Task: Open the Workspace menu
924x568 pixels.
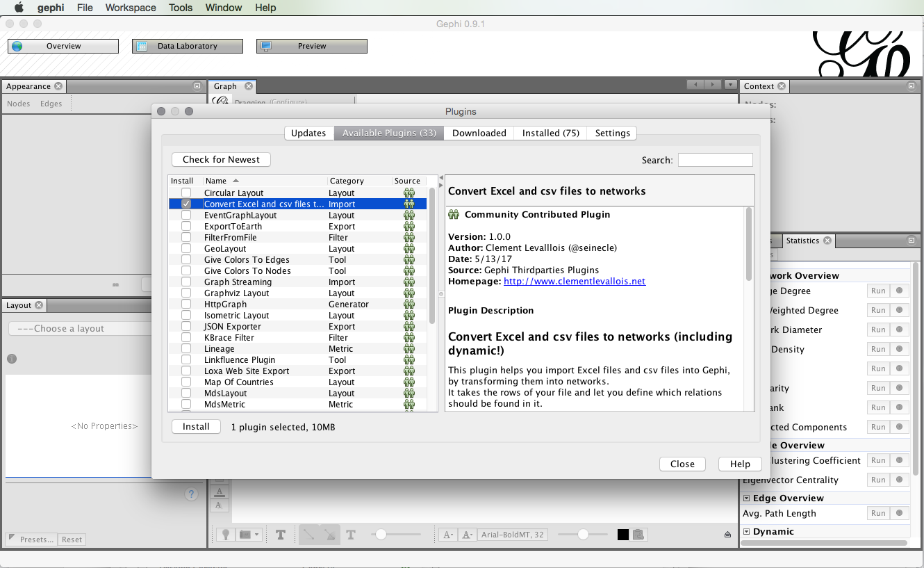Action: [131, 8]
